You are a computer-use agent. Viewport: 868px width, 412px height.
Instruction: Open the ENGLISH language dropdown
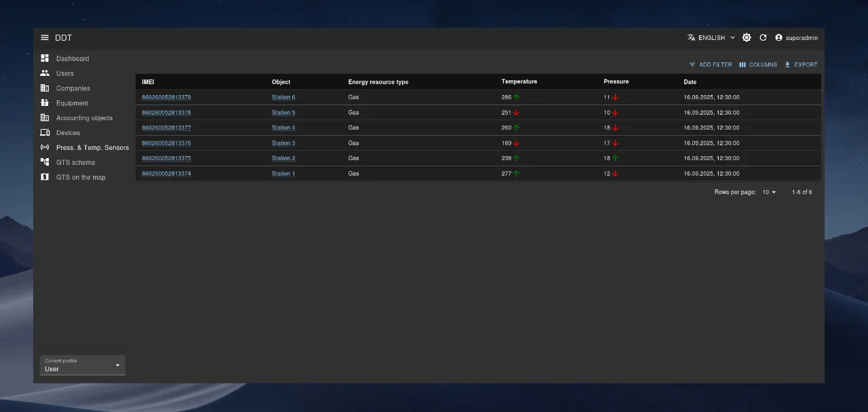click(711, 38)
